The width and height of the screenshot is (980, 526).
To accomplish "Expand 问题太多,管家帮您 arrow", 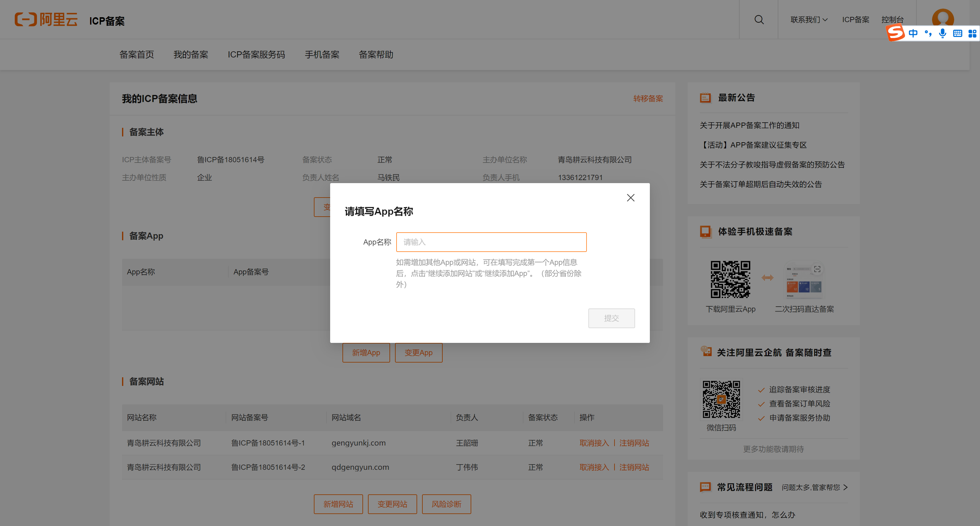I will [x=845, y=487].
